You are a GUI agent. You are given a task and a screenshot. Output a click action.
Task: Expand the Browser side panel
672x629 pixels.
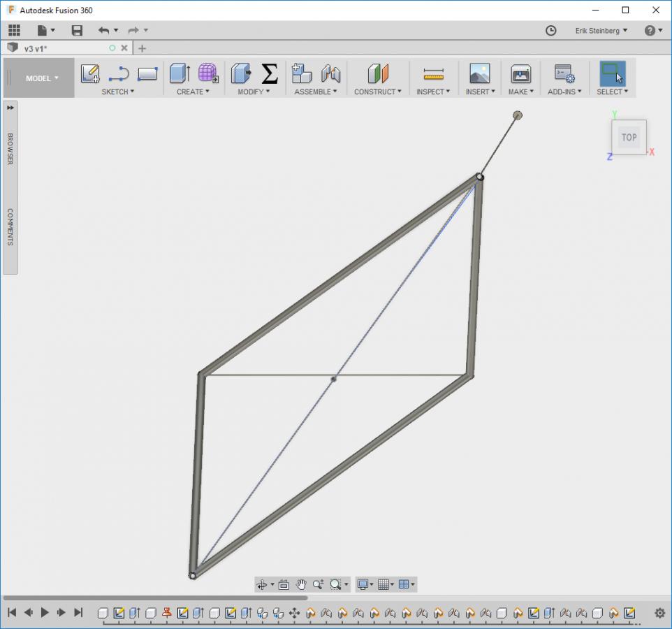point(10,108)
